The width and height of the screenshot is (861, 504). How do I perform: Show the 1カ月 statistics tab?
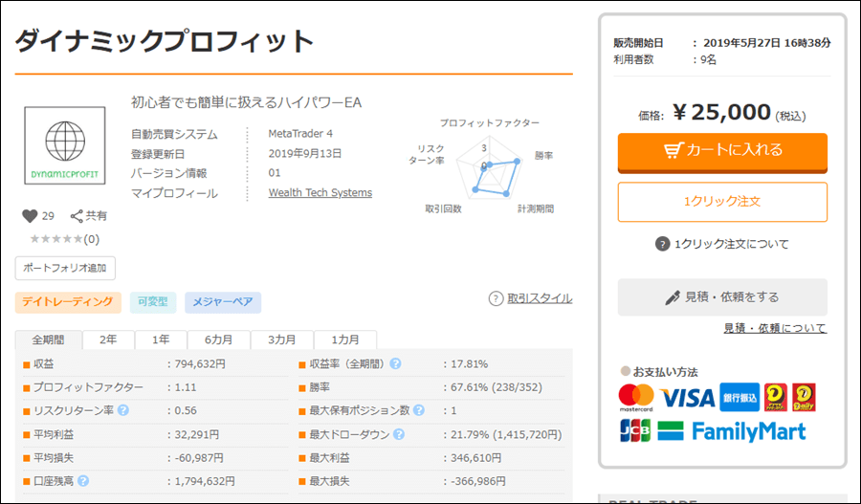(345, 340)
